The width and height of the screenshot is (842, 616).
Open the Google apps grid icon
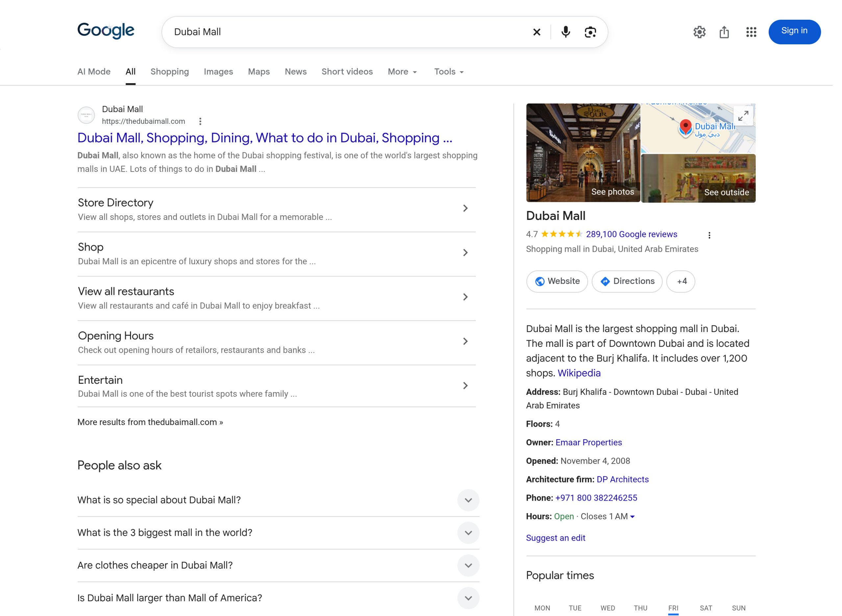(751, 32)
